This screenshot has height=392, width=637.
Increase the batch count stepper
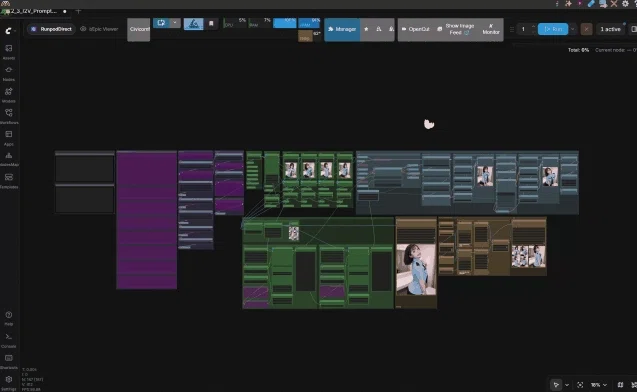pyautogui.click(x=533, y=26)
